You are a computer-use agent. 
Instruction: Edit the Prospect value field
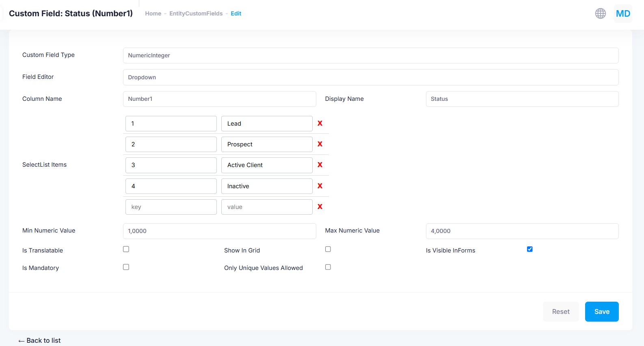[267, 144]
